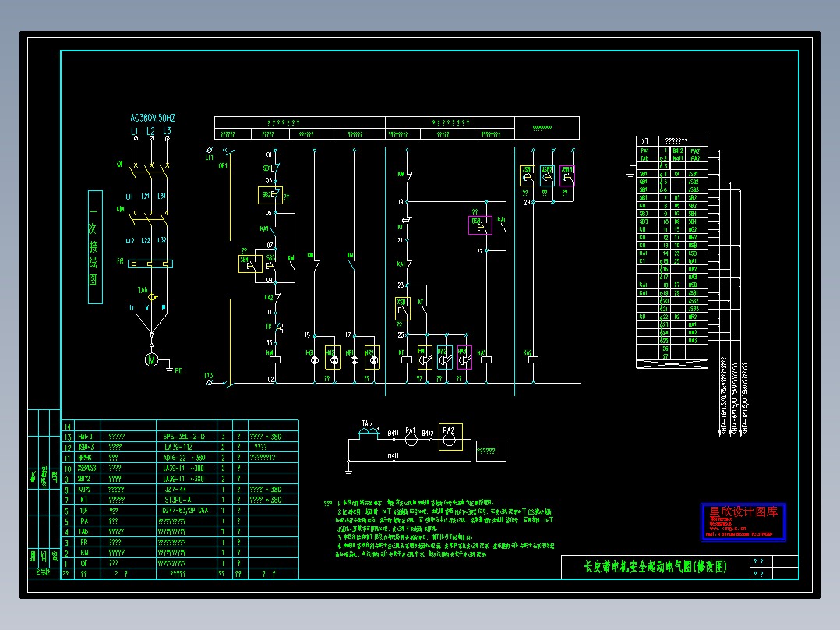Select the HR1 indicator lamp symbol
Viewport: 840px width, 630px height.
354,360
